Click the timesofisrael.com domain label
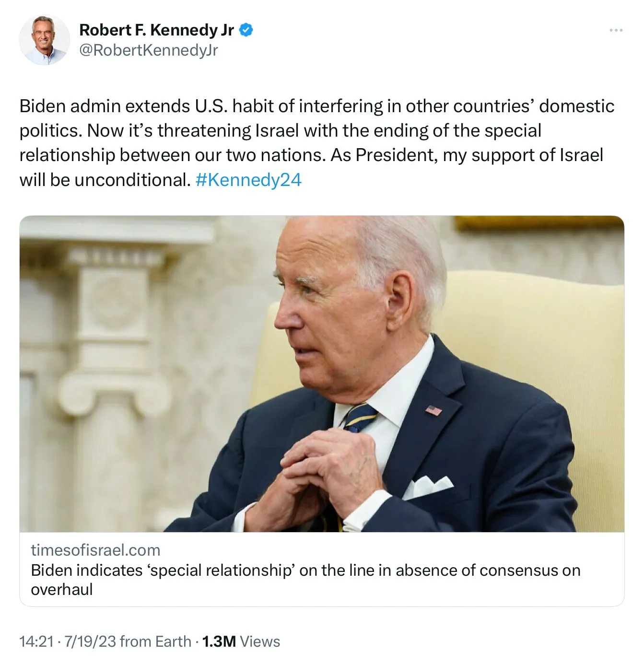Viewport: 644px width, 663px height. coord(95,550)
